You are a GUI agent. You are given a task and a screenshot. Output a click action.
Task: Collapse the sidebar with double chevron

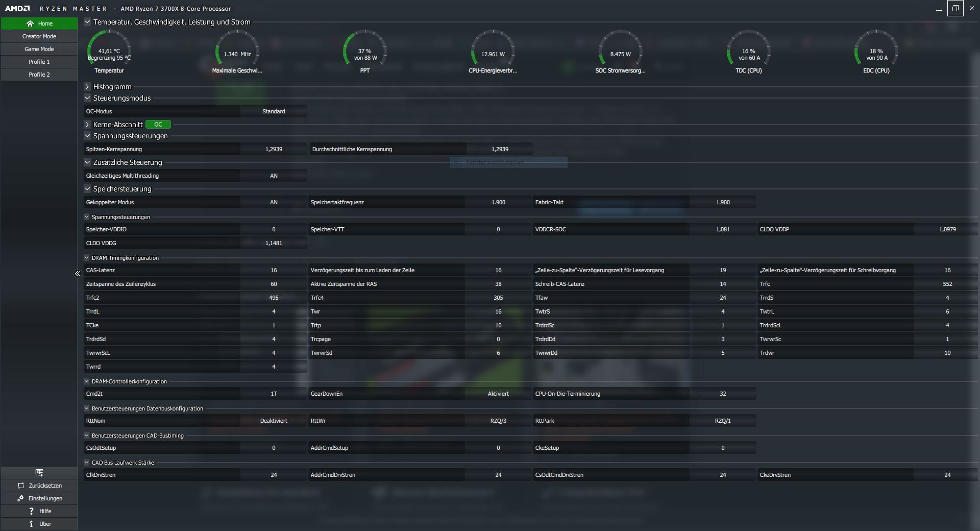pyautogui.click(x=78, y=274)
